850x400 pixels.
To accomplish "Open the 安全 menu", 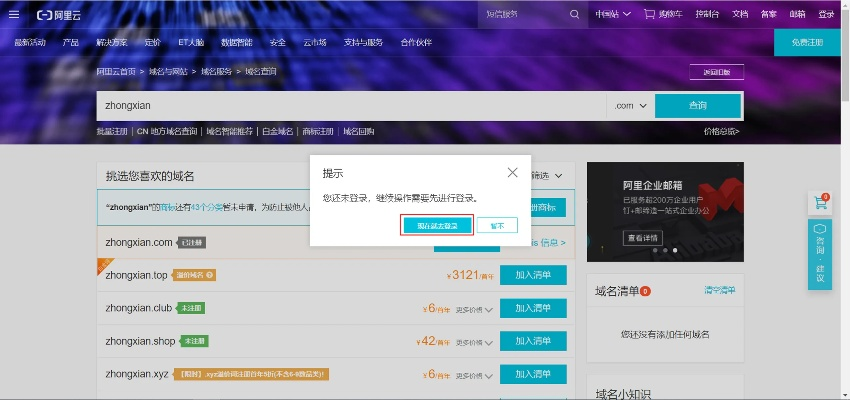I will click(x=278, y=42).
